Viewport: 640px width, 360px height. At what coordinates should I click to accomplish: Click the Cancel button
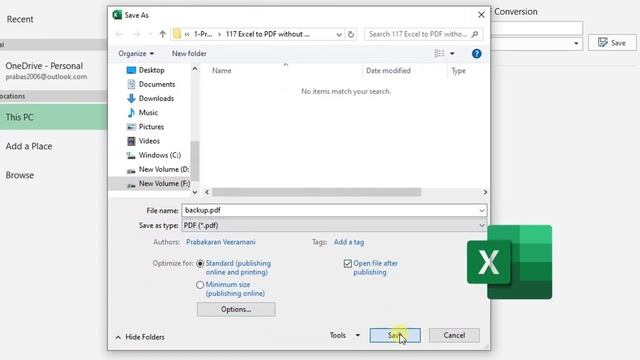(x=454, y=336)
